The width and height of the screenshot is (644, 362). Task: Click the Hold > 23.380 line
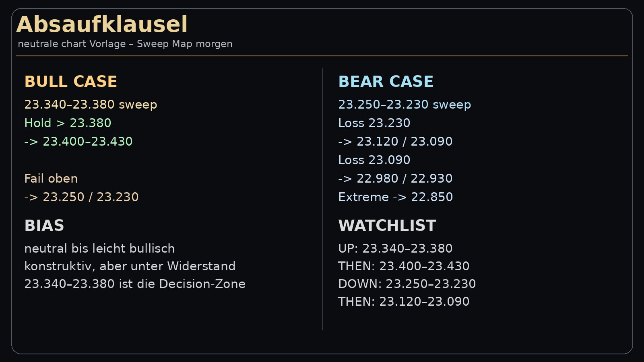68,123
